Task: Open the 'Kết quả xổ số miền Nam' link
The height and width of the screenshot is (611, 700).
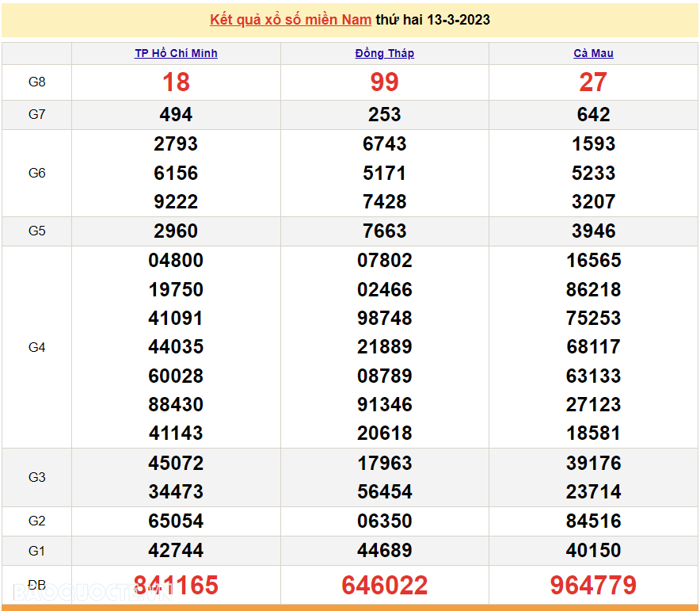Action: [x=291, y=20]
